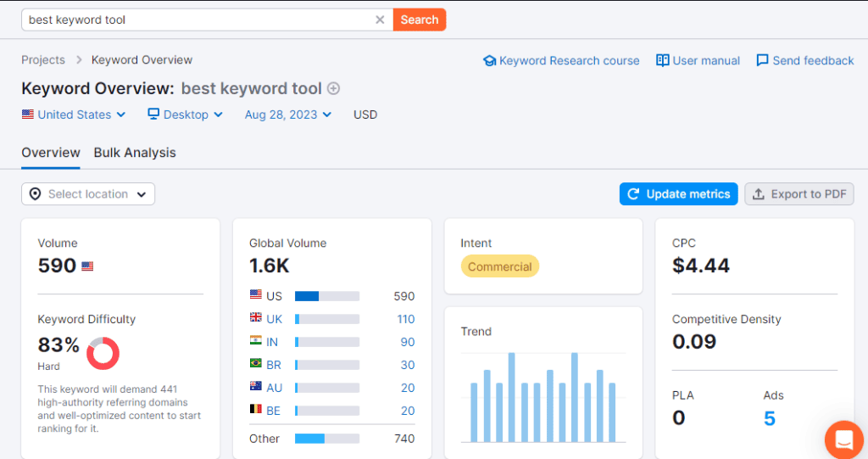Switch to the Overview tab

[x=51, y=153]
